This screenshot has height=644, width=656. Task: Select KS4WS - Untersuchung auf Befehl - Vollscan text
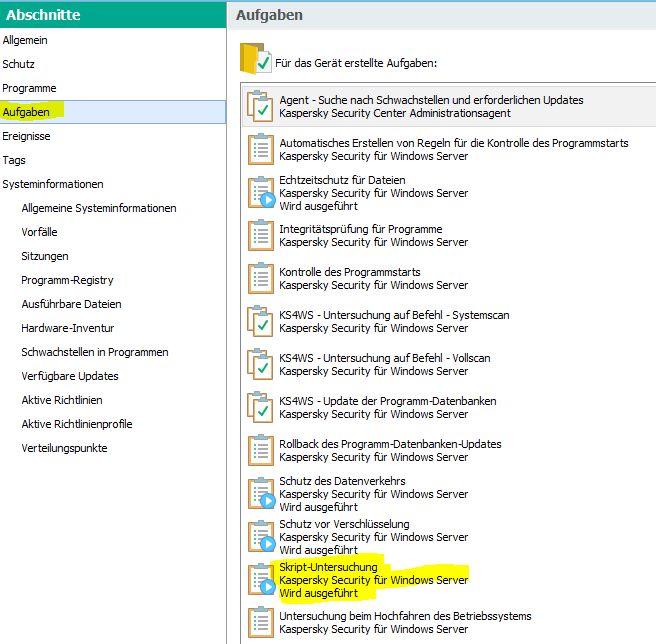pyautogui.click(x=384, y=358)
